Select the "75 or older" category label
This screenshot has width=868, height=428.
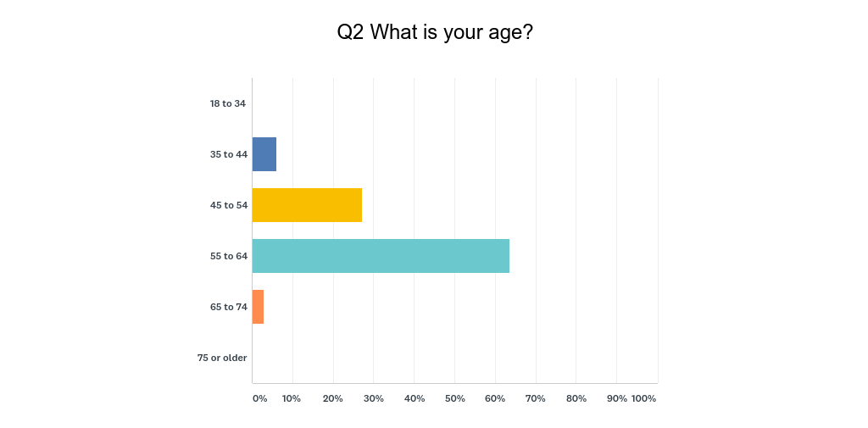click(x=222, y=358)
